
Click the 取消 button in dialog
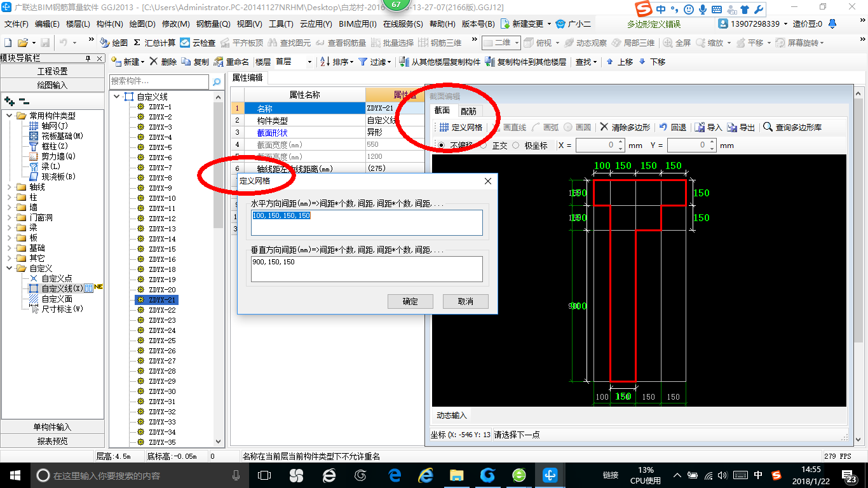click(x=466, y=301)
